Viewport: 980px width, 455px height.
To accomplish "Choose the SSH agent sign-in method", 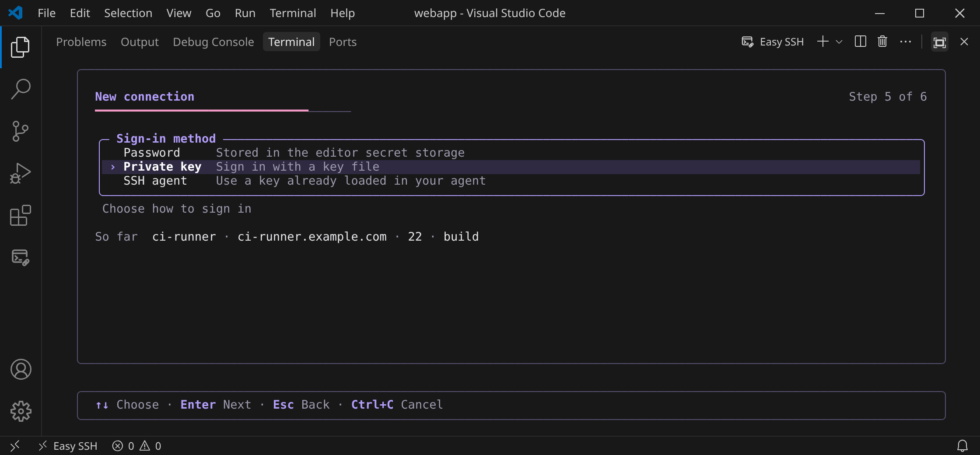I will pos(511,181).
